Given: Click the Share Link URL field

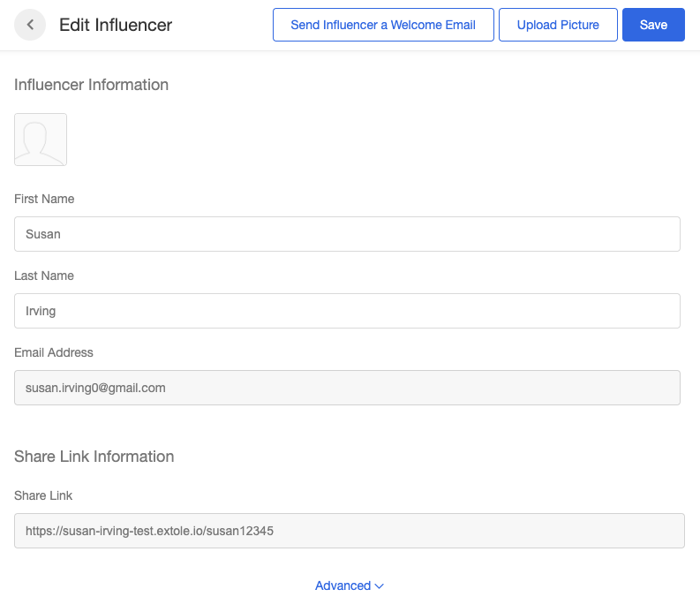Looking at the screenshot, I should point(349,531).
